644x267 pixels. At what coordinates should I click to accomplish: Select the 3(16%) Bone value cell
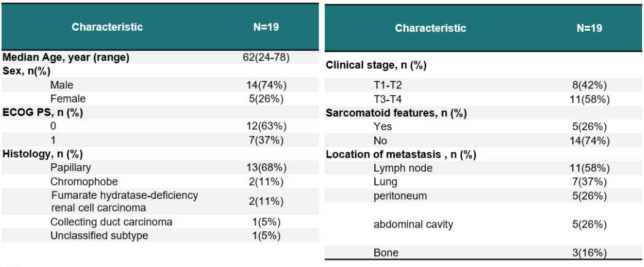589,253
